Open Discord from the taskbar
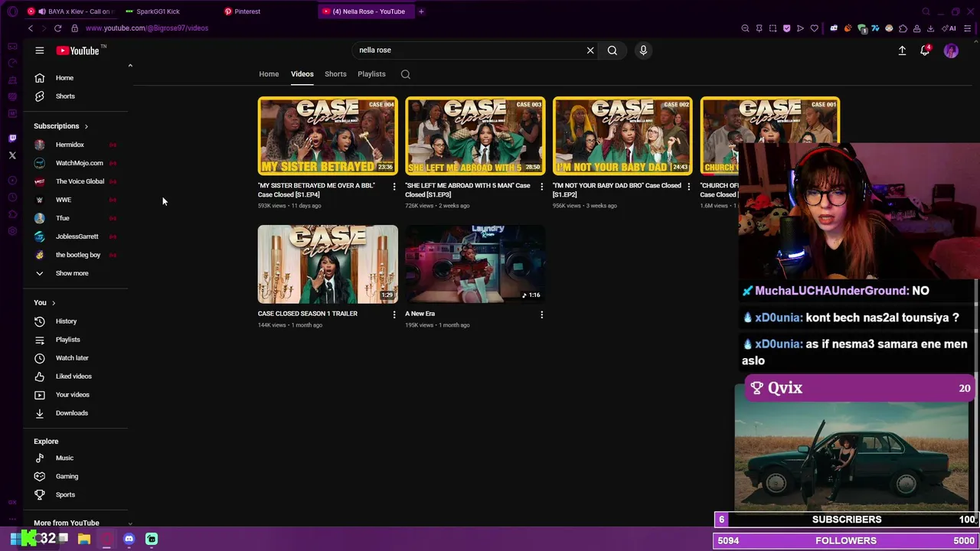This screenshot has height=551, width=980. click(129, 539)
